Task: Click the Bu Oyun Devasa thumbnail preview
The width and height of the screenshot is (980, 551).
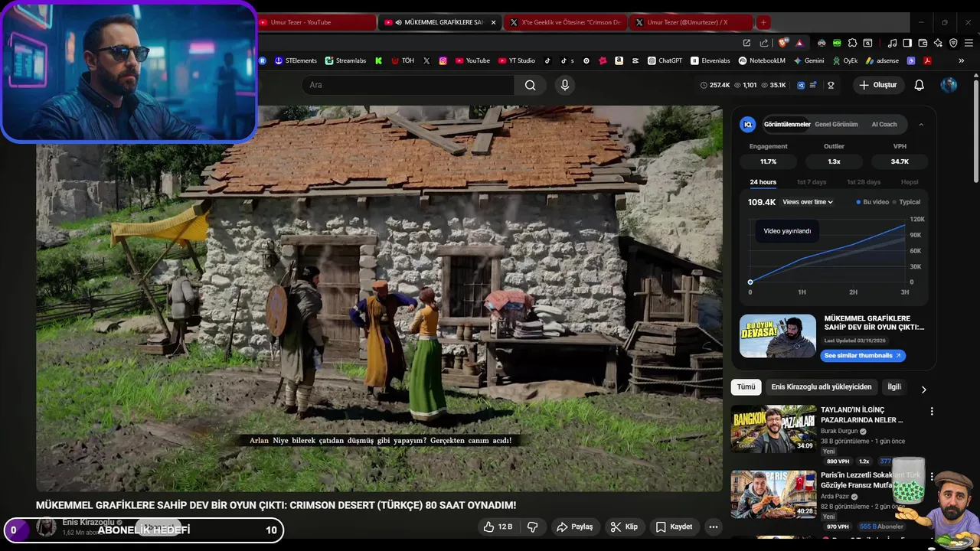Action: click(778, 336)
